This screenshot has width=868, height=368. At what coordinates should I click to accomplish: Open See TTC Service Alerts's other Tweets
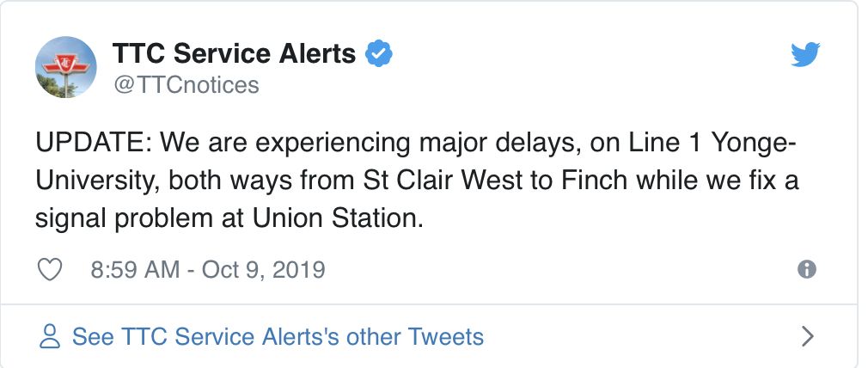pos(278,336)
